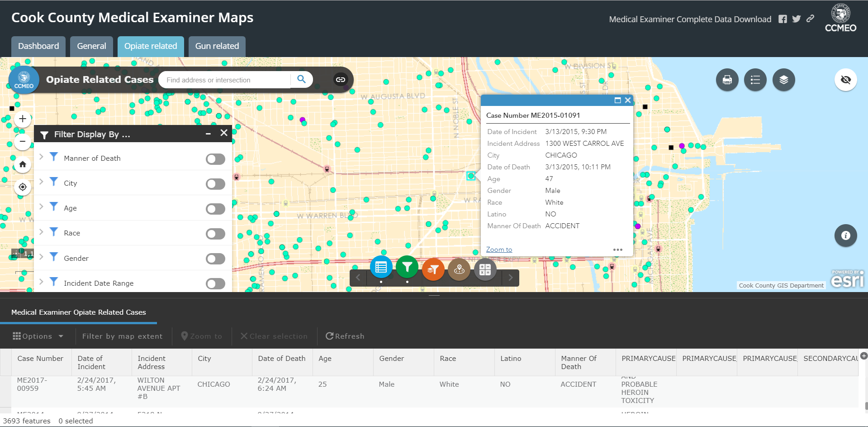Viewport: 868px width, 427px height.
Task: Turn on the Race filter toggle
Action: [215, 234]
